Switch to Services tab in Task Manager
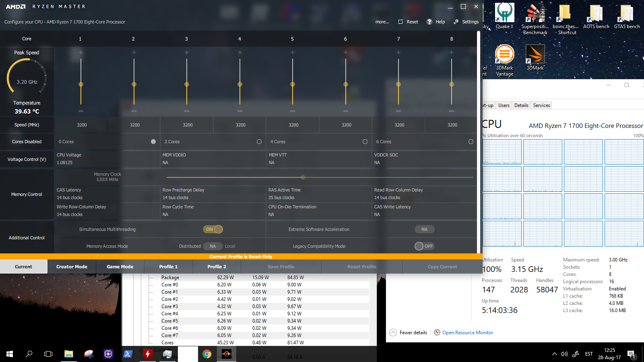 (x=541, y=105)
